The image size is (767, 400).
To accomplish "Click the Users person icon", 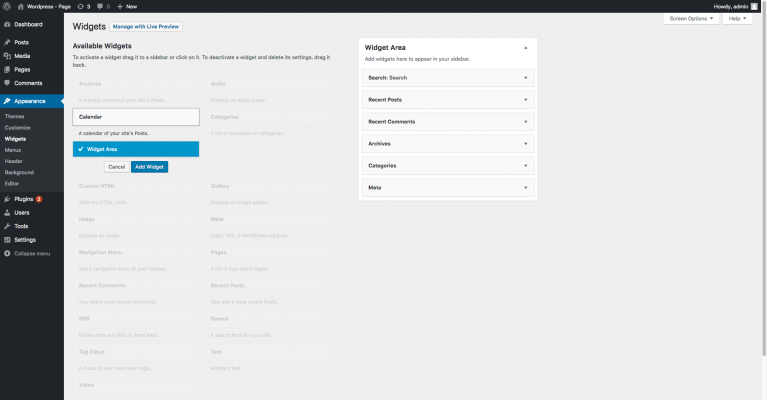I will point(7,213).
